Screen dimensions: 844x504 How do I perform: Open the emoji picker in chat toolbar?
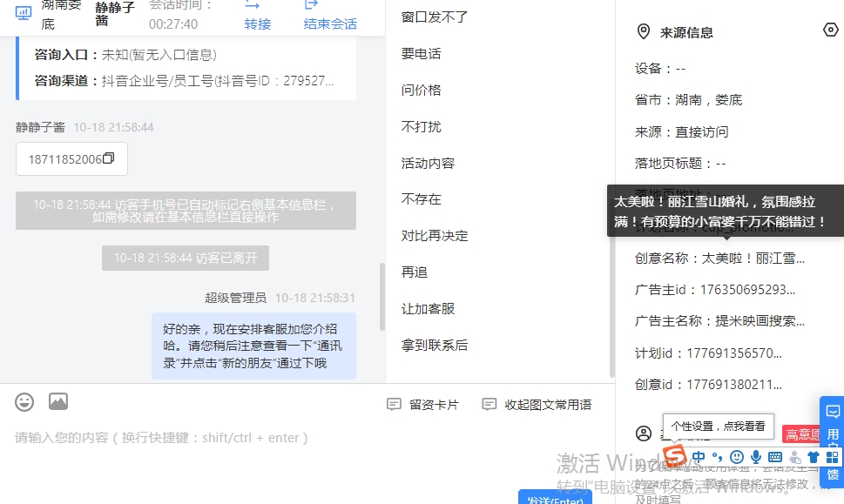pos(24,402)
